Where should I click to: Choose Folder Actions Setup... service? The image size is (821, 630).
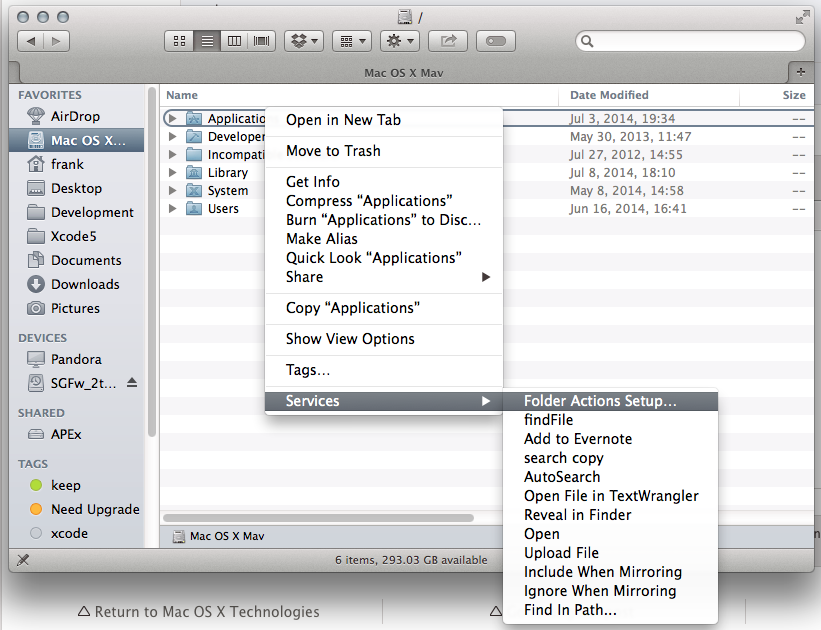coord(610,401)
